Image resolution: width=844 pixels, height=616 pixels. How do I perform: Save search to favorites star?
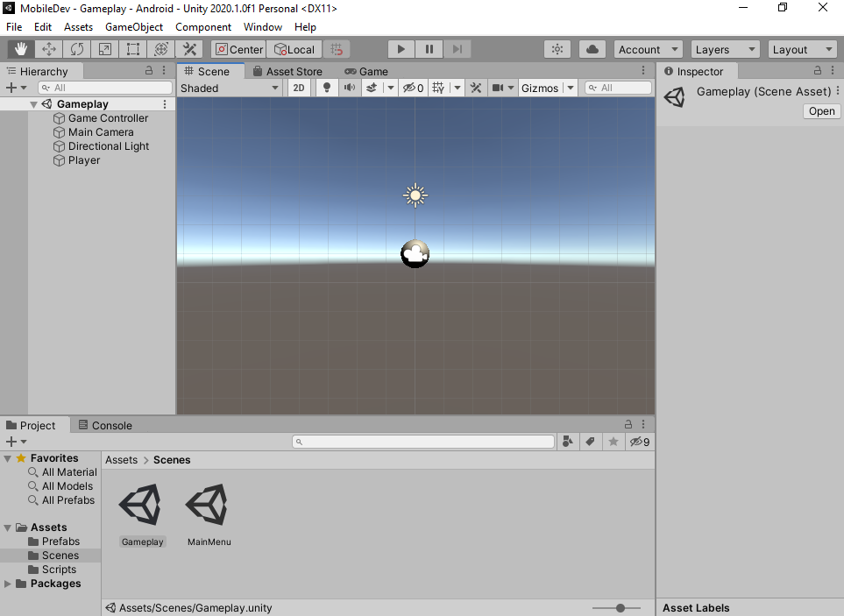(613, 442)
